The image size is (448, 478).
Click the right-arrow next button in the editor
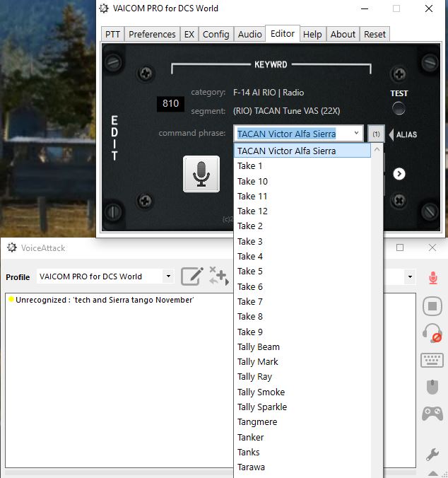399,174
